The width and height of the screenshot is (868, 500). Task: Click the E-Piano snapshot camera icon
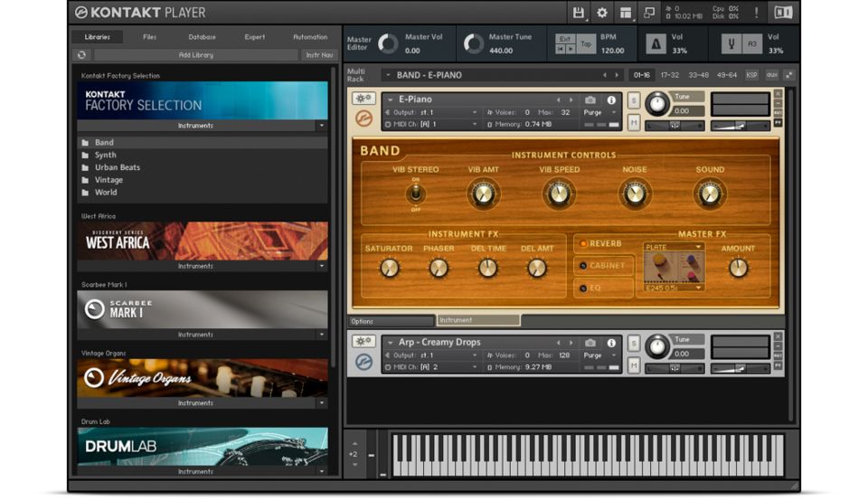click(x=590, y=100)
